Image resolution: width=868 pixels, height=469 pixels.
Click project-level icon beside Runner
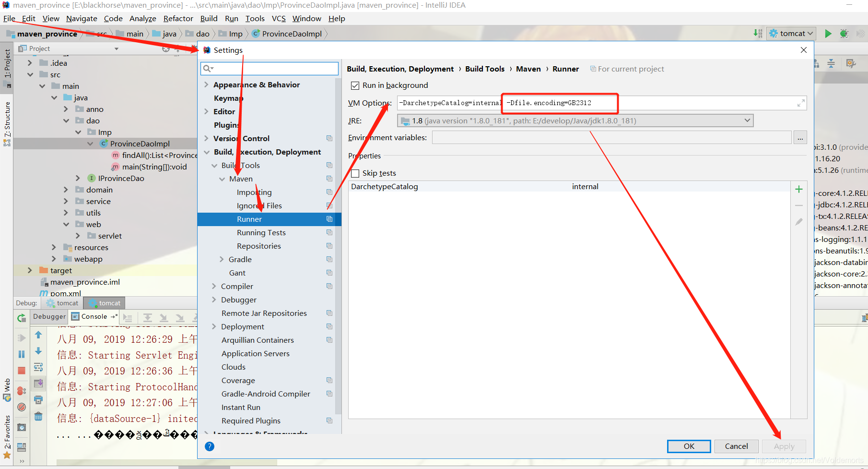click(x=329, y=219)
